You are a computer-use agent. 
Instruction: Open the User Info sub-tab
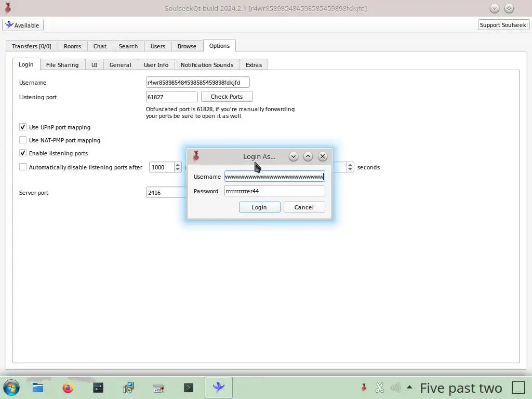point(156,65)
